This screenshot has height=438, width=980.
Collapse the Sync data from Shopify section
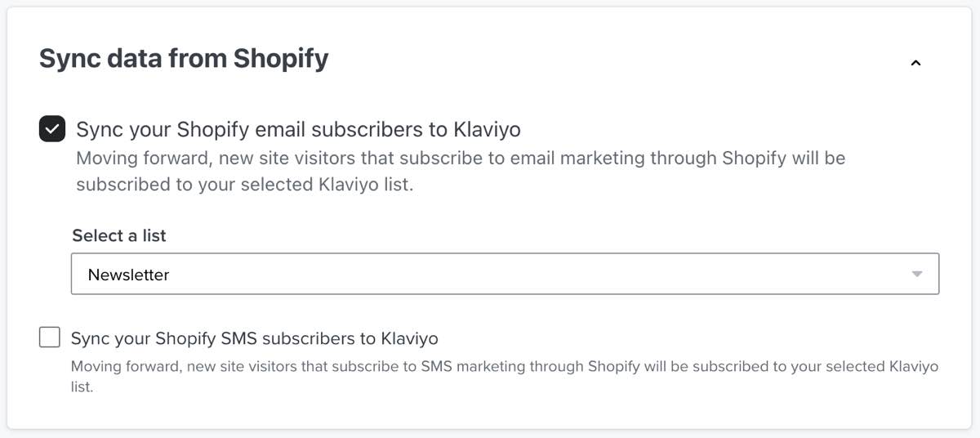point(915,63)
